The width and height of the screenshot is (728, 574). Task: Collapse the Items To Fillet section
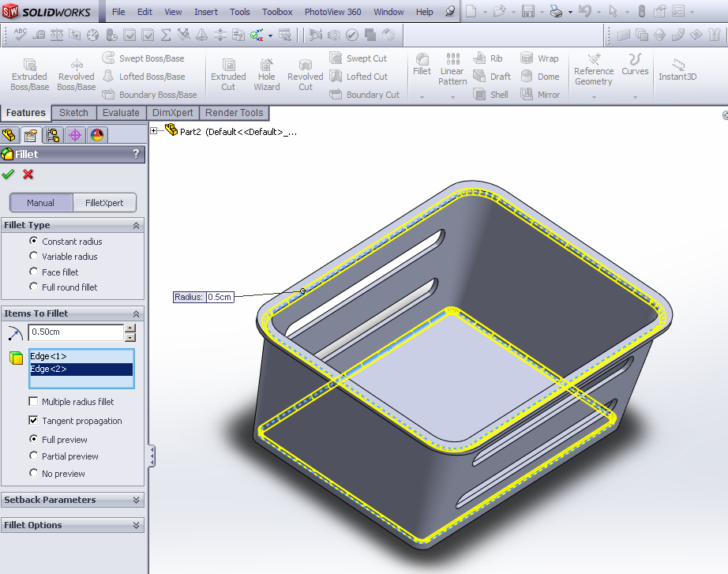tap(136, 314)
